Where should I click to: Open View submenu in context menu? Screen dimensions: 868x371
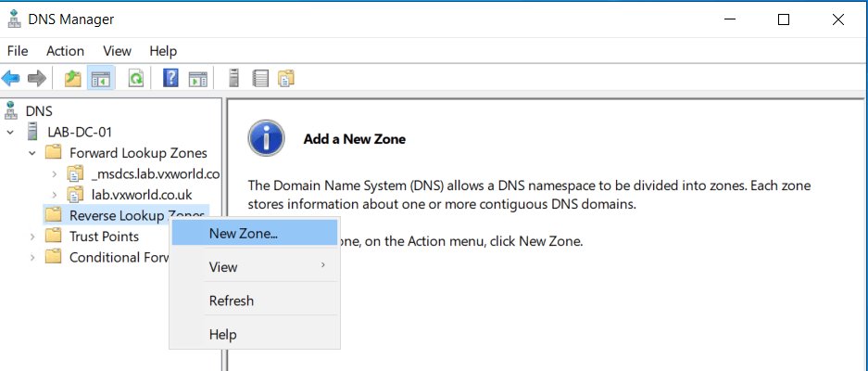[x=223, y=267]
